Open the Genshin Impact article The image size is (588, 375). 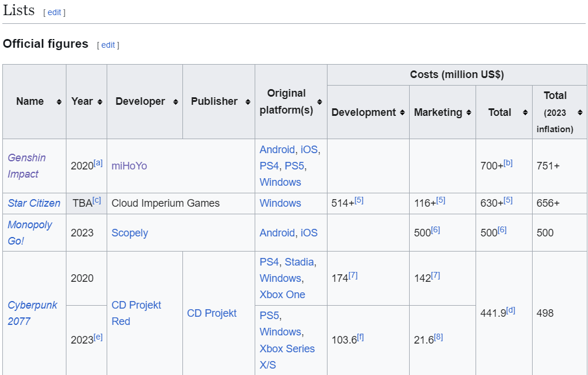pyautogui.click(x=27, y=165)
